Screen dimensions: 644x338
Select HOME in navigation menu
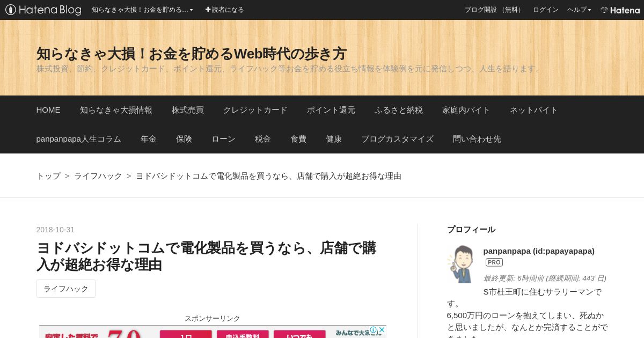coord(48,110)
